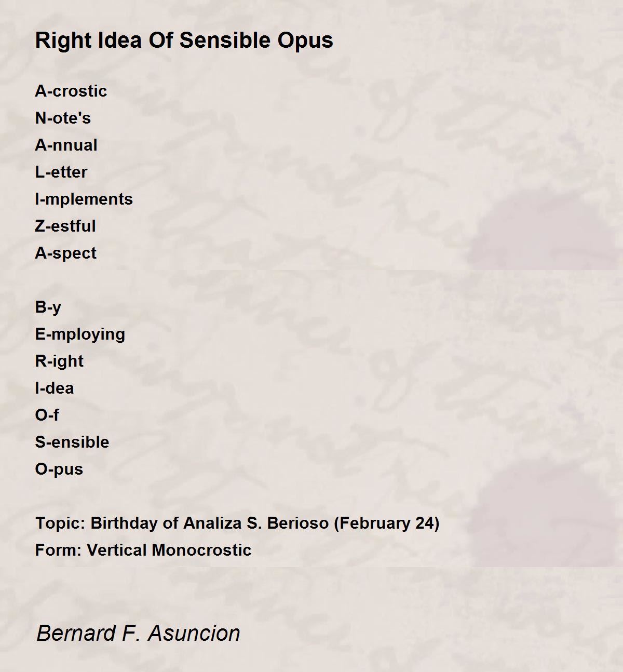Select the line A-crostic
623x672 pixels.
click(x=71, y=91)
